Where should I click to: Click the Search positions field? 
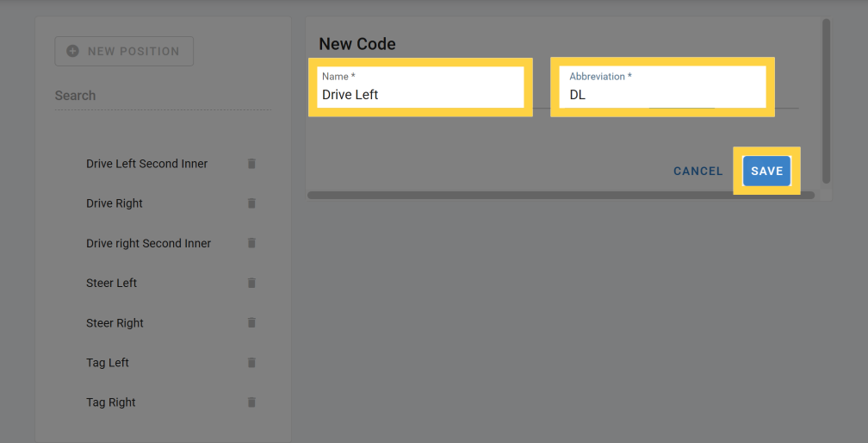point(162,96)
